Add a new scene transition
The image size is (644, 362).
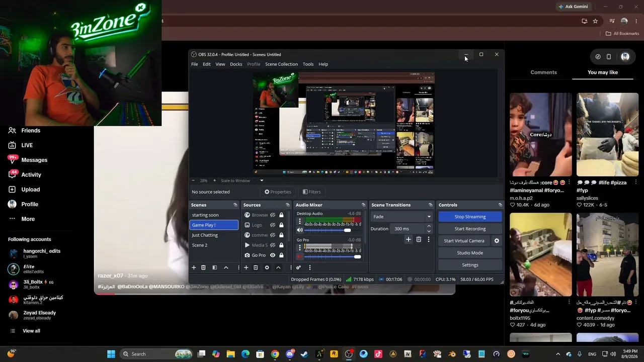409,239
